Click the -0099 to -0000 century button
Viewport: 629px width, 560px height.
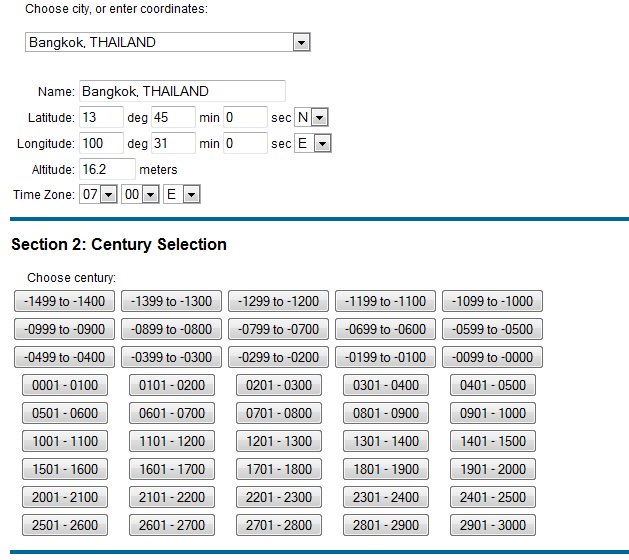[492, 357]
